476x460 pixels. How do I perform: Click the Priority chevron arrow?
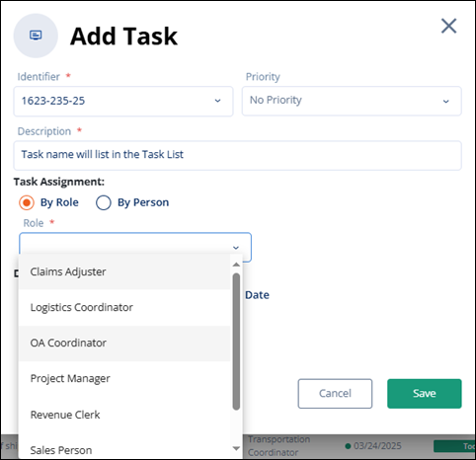446,102
